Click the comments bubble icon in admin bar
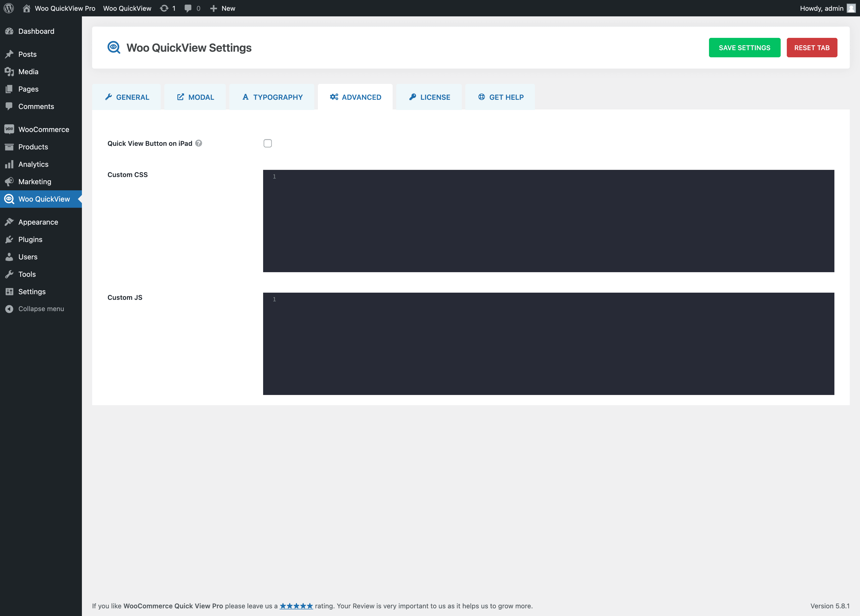 click(188, 8)
